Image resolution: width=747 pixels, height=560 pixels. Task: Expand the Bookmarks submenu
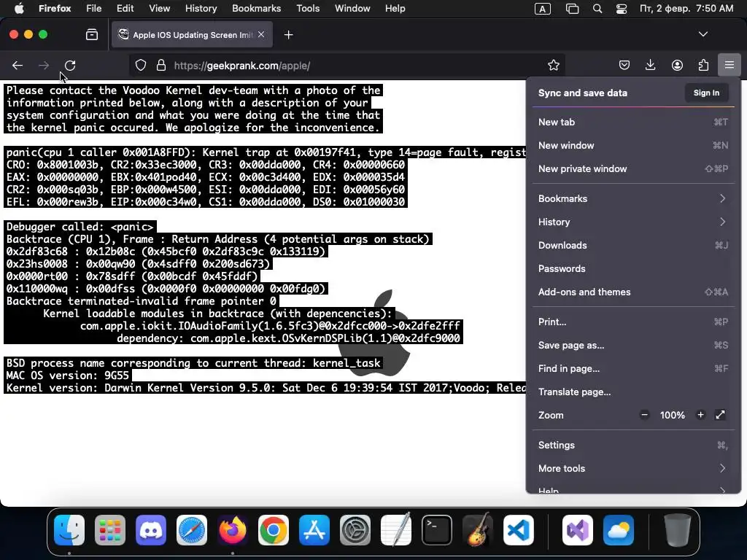(633, 198)
